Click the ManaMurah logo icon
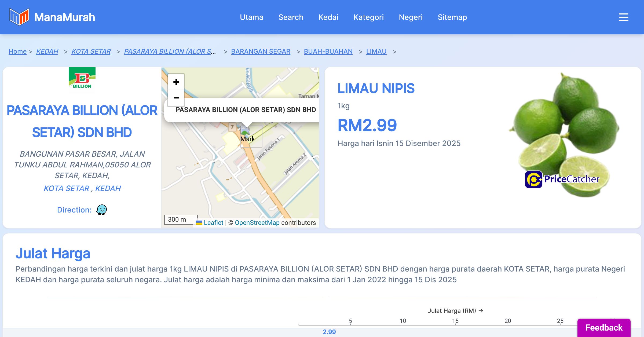 tap(19, 17)
